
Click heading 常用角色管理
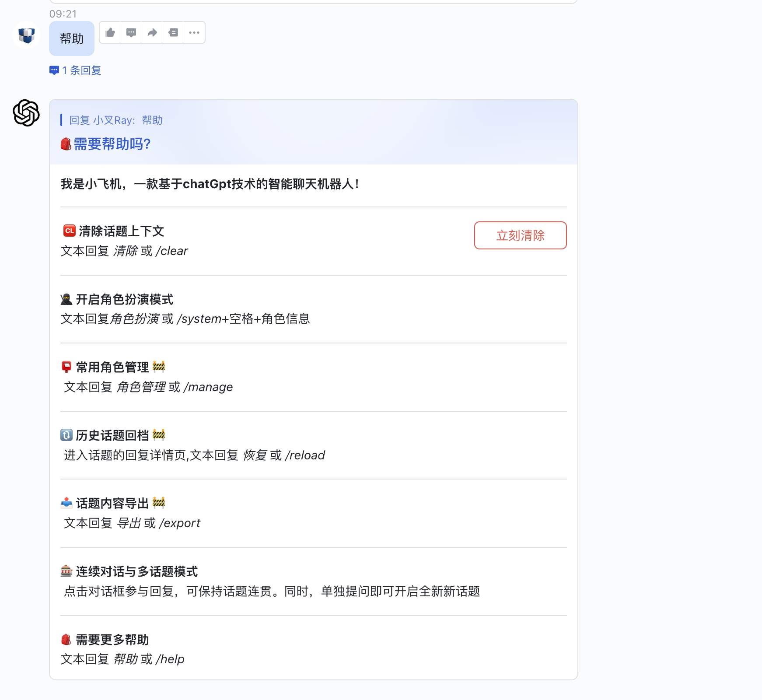tap(112, 367)
